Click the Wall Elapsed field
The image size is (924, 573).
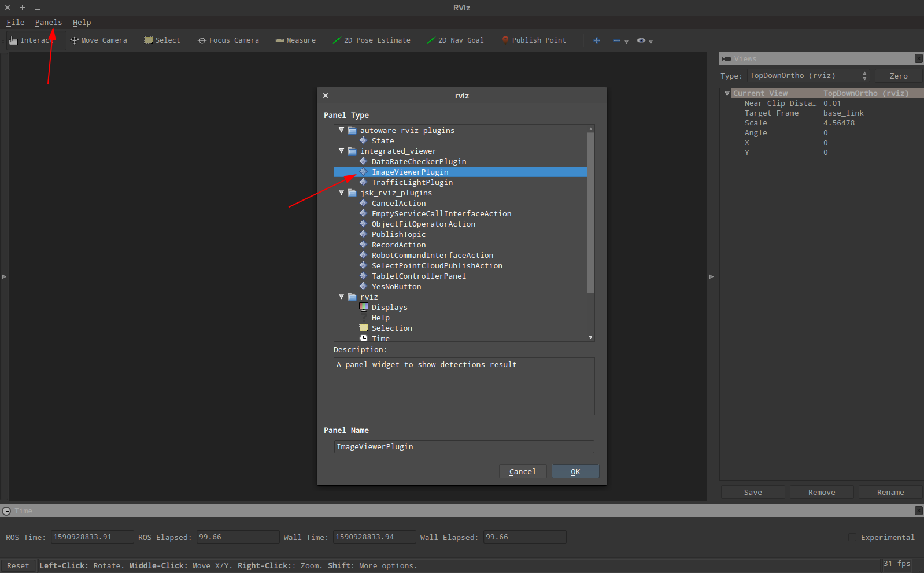click(x=525, y=537)
